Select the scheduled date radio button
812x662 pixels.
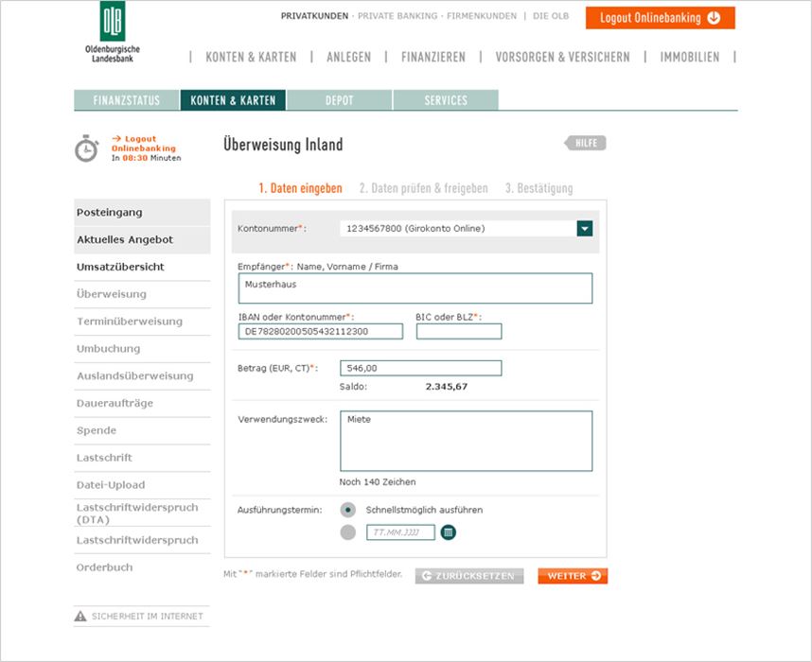click(348, 532)
